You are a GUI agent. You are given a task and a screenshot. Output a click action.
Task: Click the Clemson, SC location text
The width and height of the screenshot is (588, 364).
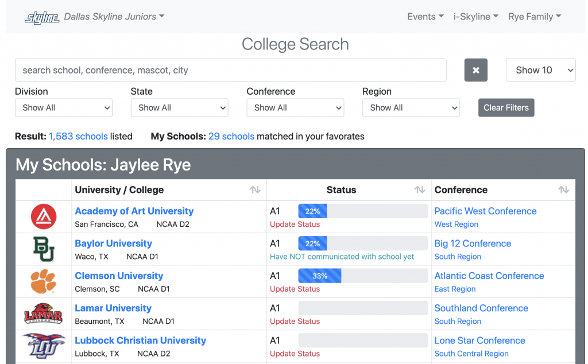[x=98, y=289]
